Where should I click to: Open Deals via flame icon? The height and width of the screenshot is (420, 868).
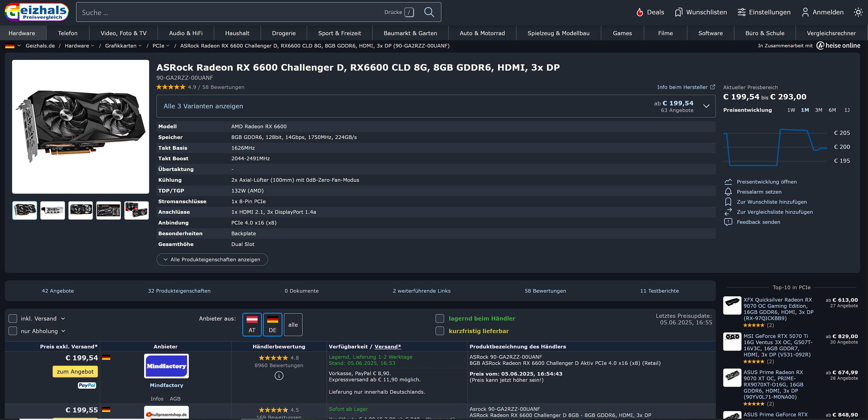click(x=640, y=12)
